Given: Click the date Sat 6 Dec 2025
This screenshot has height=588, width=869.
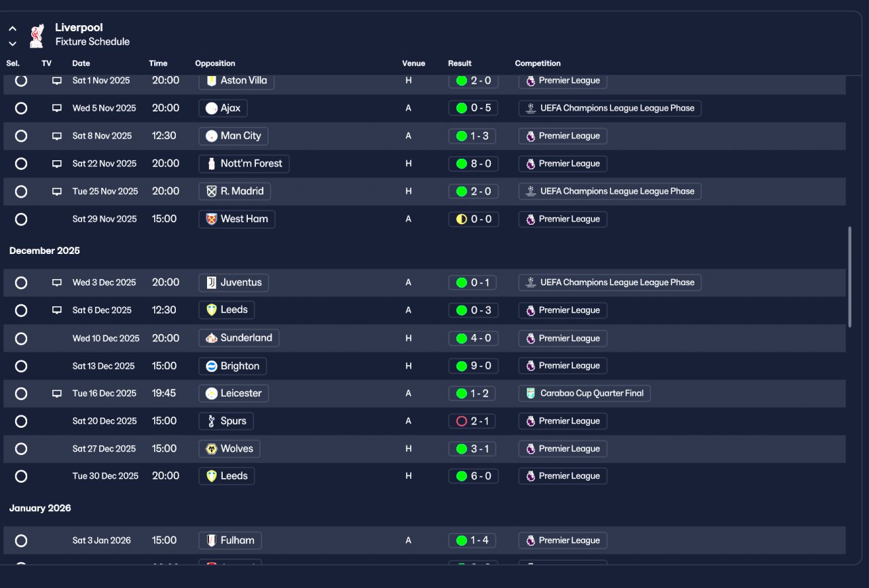Looking at the screenshot, I should click(x=102, y=310).
